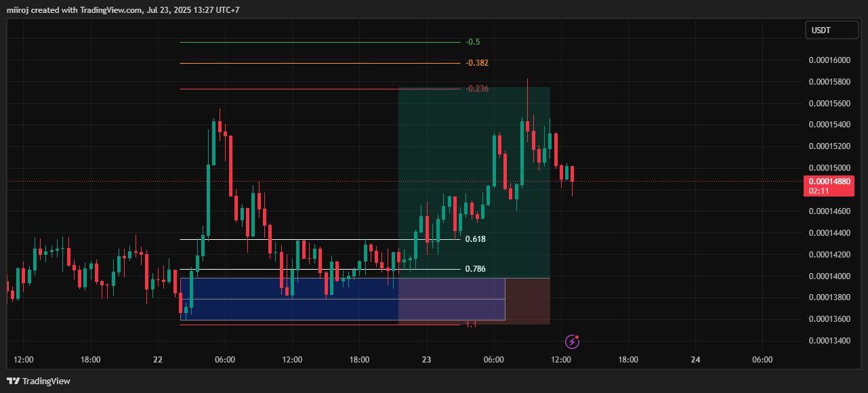Click the first 12:00 time axis label
This screenshot has height=393, width=868.
tap(24, 360)
